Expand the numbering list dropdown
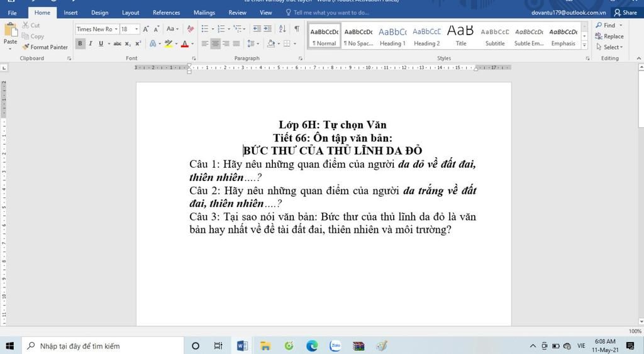The width and height of the screenshot is (644, 354). 229,29
